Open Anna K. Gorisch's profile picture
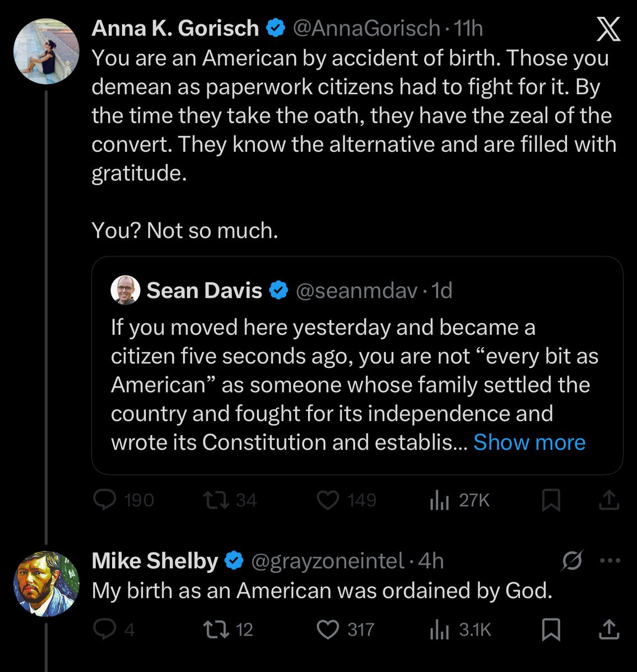Screen dimensions: 637x672 (47, 51)
